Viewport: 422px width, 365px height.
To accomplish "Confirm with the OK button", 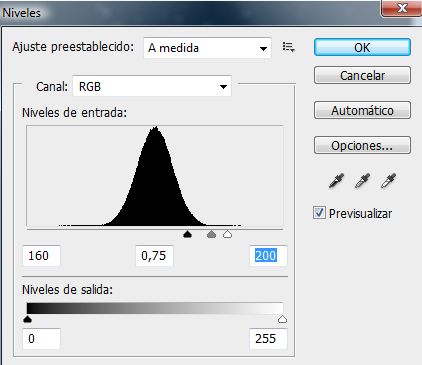I will (362, 47).
